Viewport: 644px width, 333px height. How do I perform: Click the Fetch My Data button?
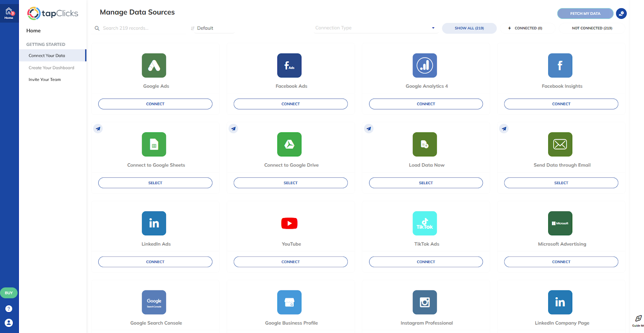pyautogui.click(x=585, y=13)
